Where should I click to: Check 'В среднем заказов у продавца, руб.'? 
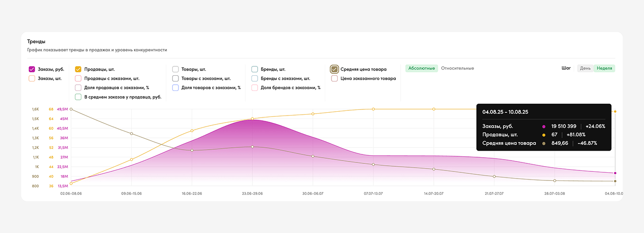pyautogui.click(x=79, y=97)
